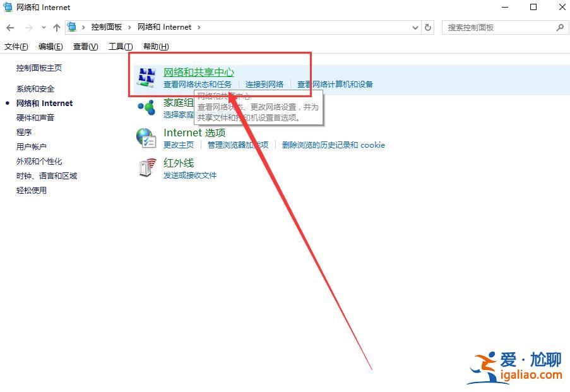The width and height of the screenshot is (570, 392).
Task: Click the Internet 选项 globe icon
Action: [x=146, y=138]
